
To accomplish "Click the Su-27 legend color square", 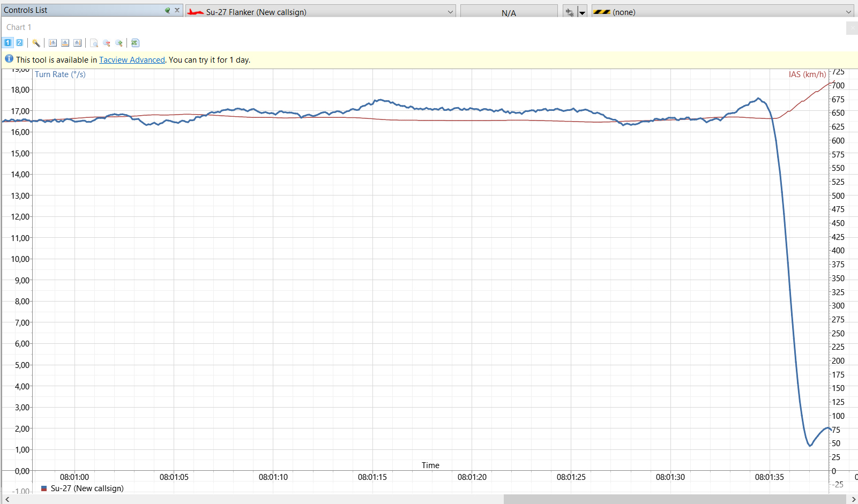I will 44,488.
